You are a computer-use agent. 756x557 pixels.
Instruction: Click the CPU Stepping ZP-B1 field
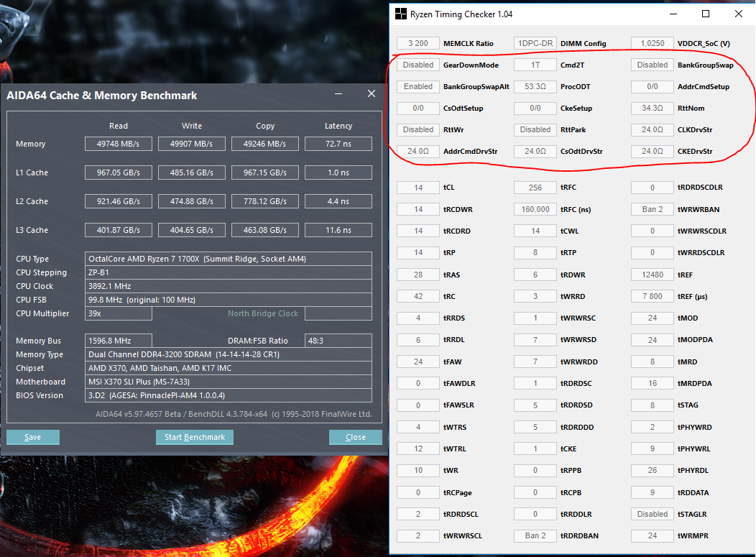[x=229, y=272]
